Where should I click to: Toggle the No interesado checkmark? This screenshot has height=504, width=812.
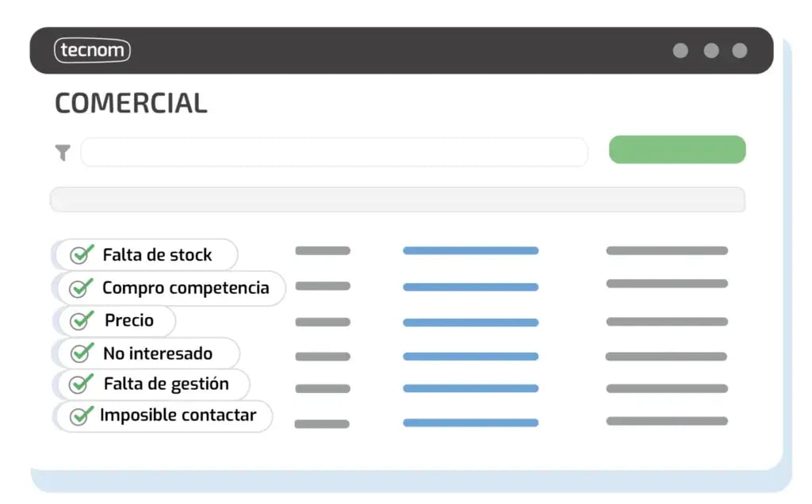(82, 353)
